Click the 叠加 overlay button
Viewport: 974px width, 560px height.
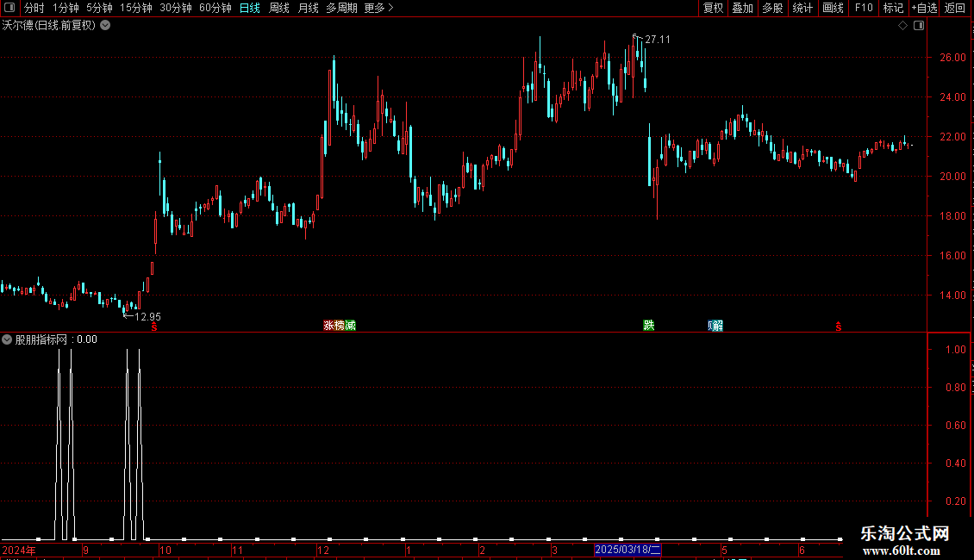(x=742, y=8)
